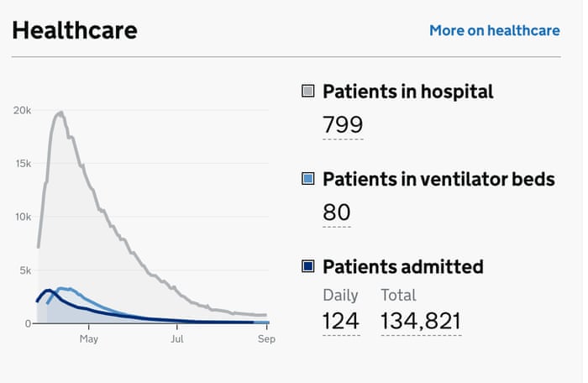This screenshot has width=588, height=383.
Task: Click the Total label under Patients admitted
Action: pyautogui.click(x=398, y=295)
